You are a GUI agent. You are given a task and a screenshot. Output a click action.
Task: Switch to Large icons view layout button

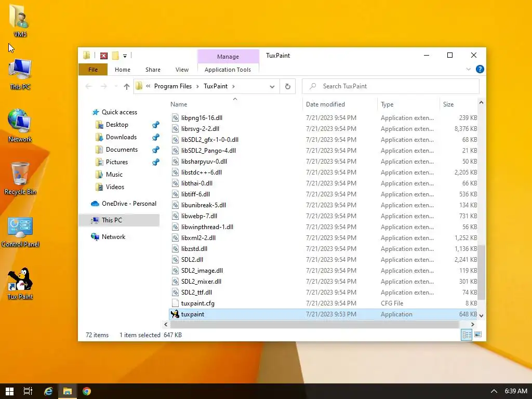478,335
